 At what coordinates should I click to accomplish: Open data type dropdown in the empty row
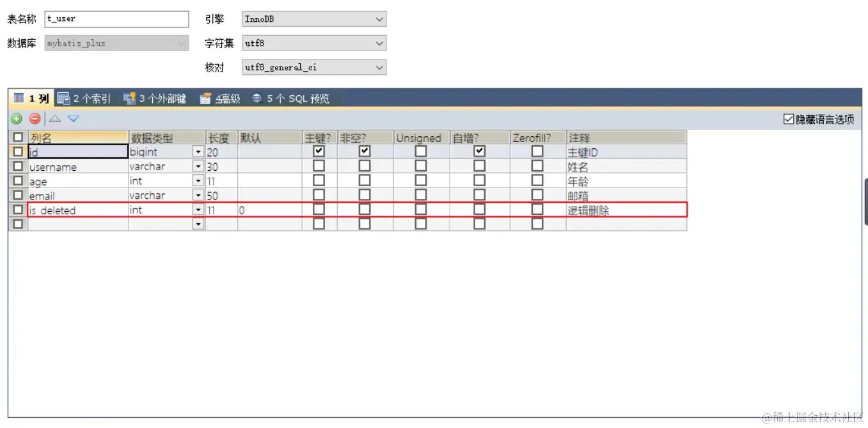[198, 224]
